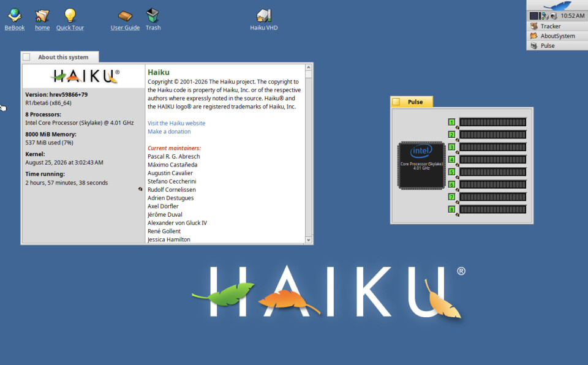Click the Current maintainers heading
The image size is (588, 365).
(174, 148)
